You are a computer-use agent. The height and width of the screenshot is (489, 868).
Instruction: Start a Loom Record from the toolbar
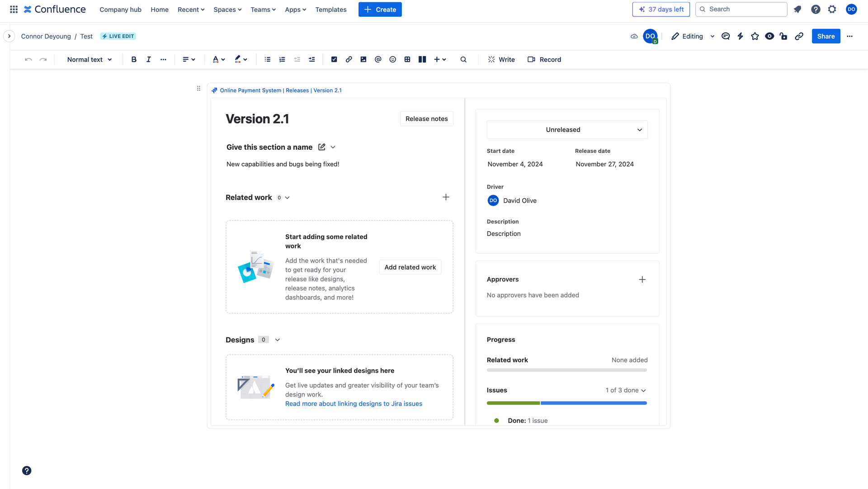coord(544,59)
